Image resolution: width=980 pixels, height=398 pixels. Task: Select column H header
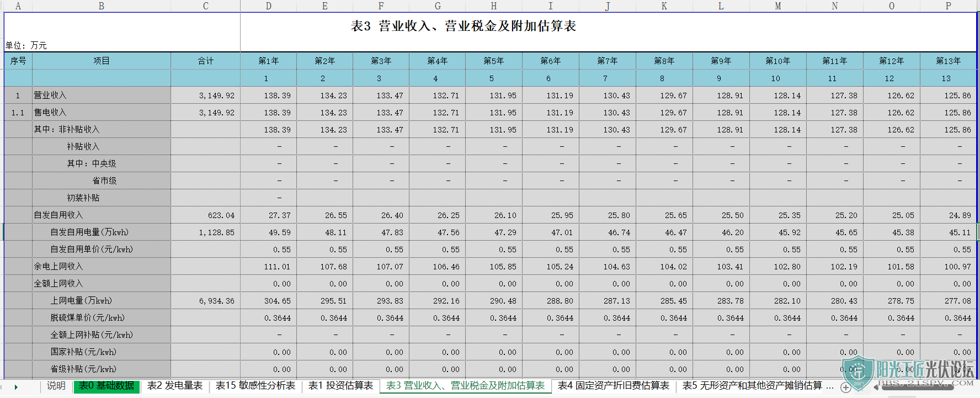pos(494,6)
